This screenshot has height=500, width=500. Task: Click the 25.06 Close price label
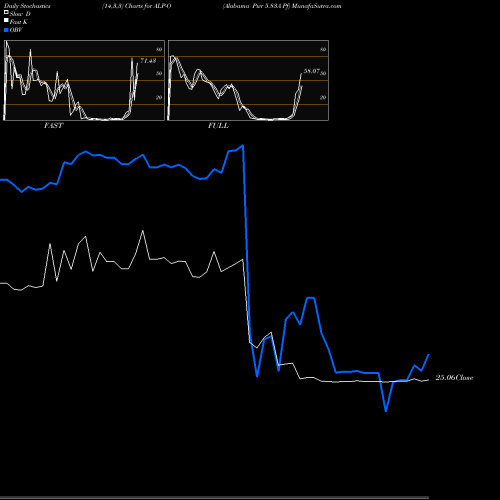click(x=454, y=378)
